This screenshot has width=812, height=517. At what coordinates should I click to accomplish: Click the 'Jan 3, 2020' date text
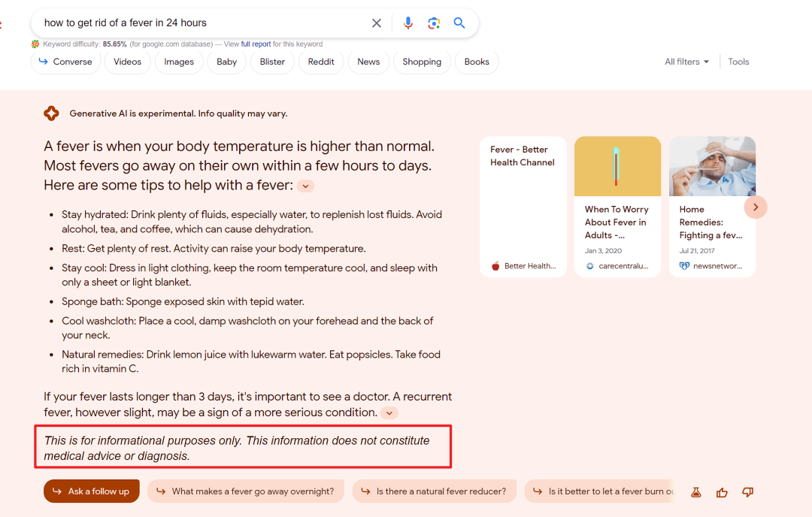(x=603, y=250)
